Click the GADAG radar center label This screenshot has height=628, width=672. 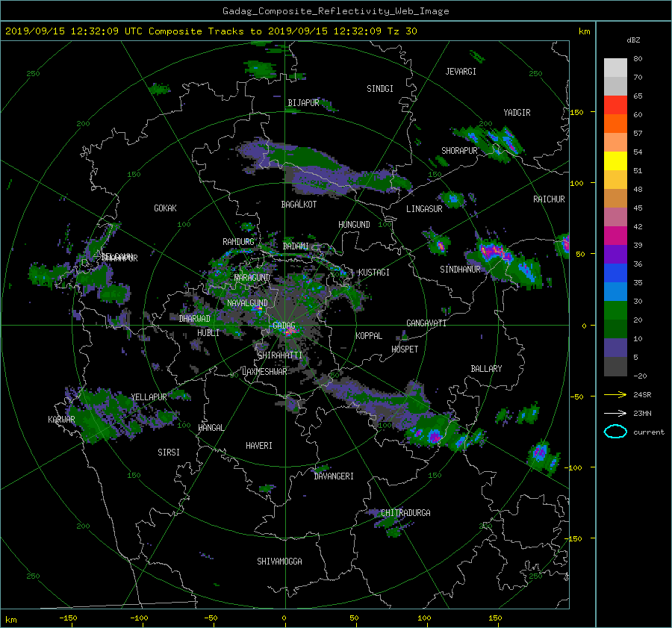tap(284, 326)
